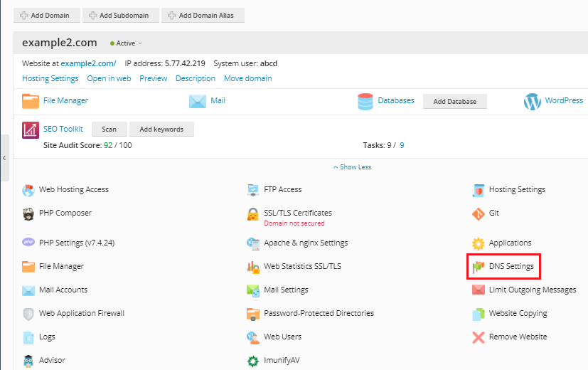Screen dimensions: 588x370
Task: Click the ImunifyAV icon
Action: (x=252, y=361)
